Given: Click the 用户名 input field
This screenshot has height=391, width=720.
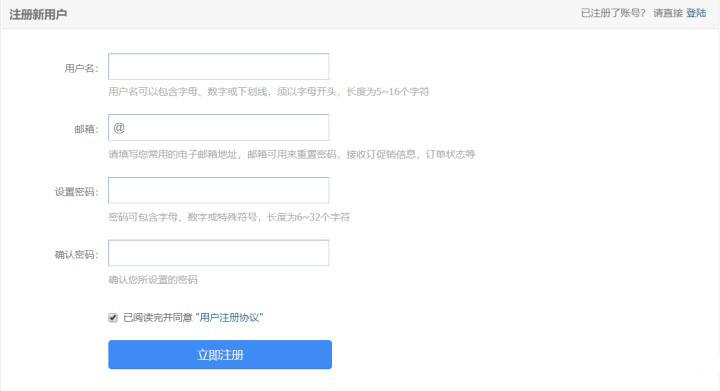Looking at the screenshot, I should pos(219,67).
